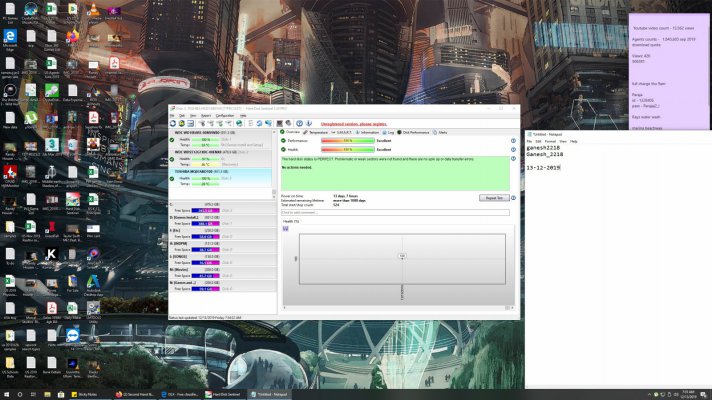Screen dimensions: 712x400
Task: Click the health graph left scroll arrow
Action: (285, 308)
